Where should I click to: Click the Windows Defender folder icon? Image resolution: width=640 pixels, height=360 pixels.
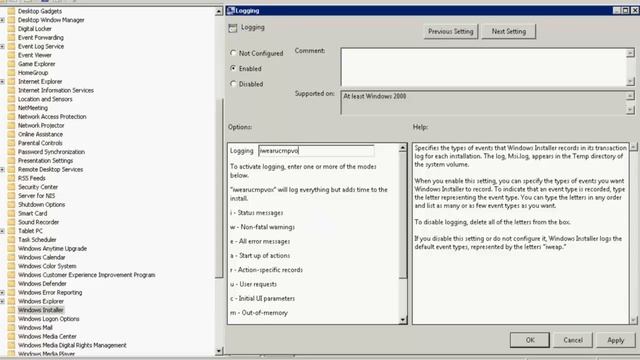[x=11, y=283]
